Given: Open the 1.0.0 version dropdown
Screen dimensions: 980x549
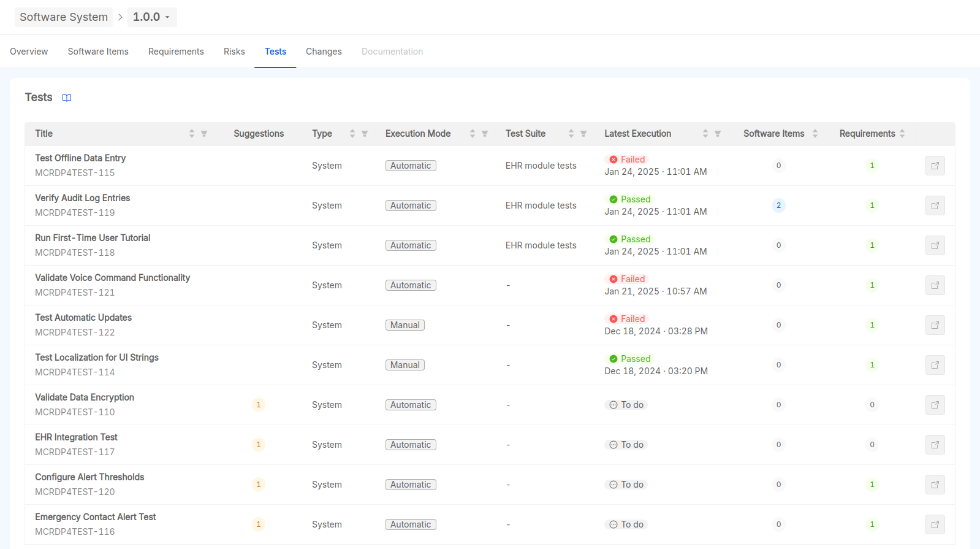Looking at the screenshot, I should click(152, 17).
